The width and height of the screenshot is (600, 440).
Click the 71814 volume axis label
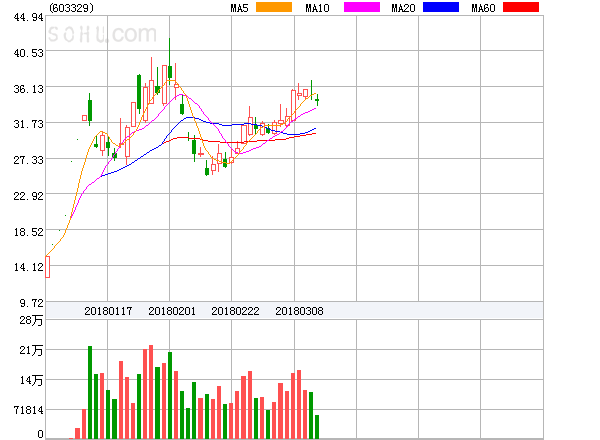[28, 410]
